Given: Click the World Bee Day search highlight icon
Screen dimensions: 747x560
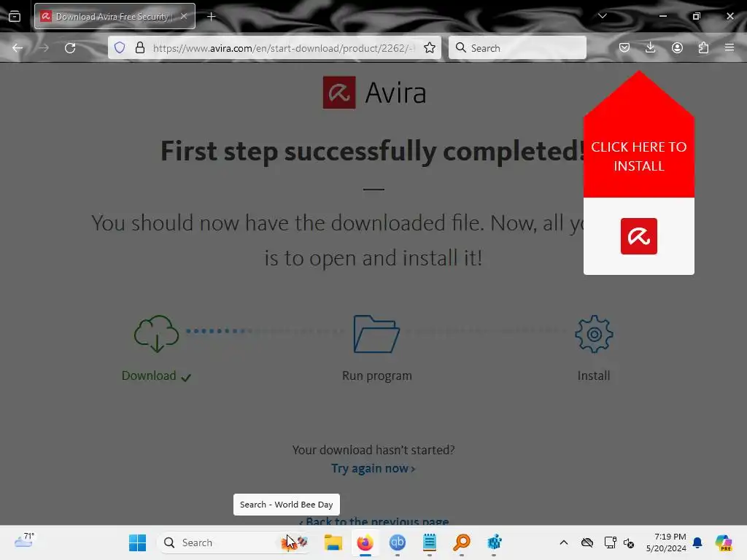Looking at the screenshot, I should pos(295,542).
